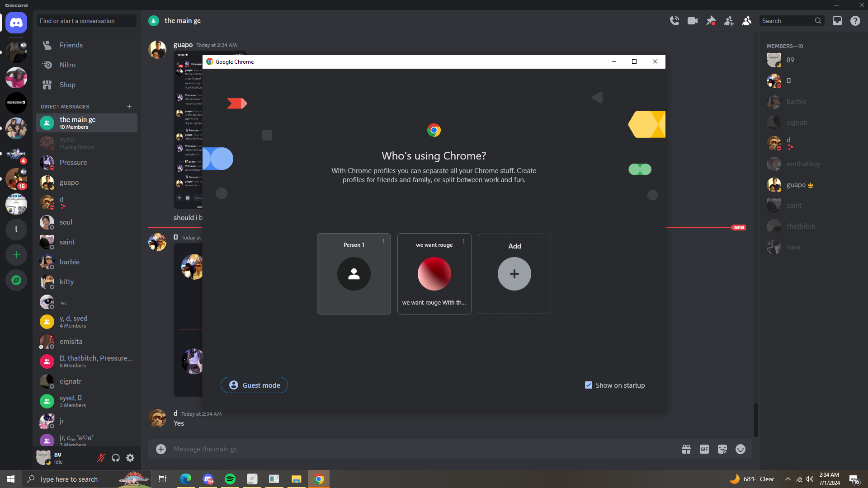Viewport: 868px width, 488px height.
Task: Start a video call in the group
Action: (693, 21)
